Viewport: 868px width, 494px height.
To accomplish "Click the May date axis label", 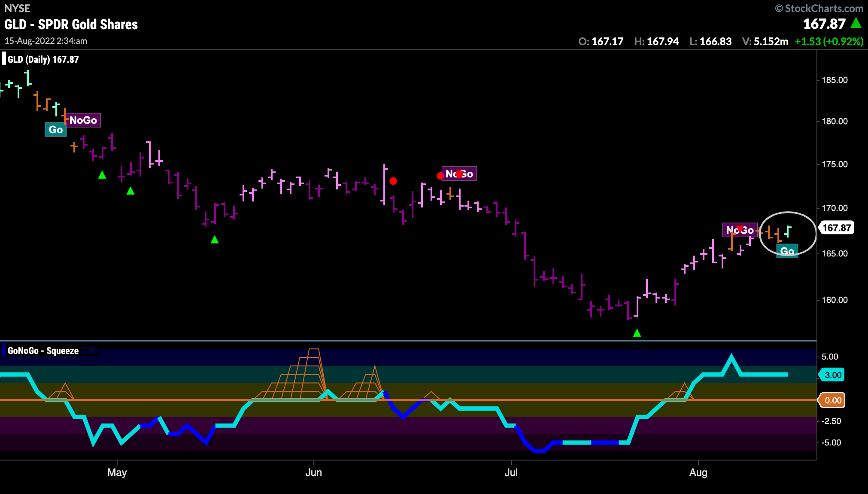I will [117, 473].
